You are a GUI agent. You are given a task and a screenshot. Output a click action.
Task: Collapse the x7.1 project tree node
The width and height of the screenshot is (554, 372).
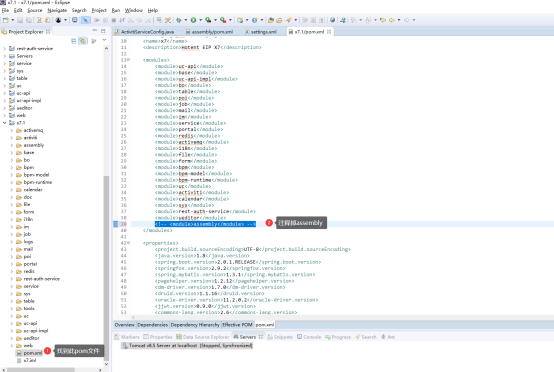pyautogui.click(x=5, y=123)
